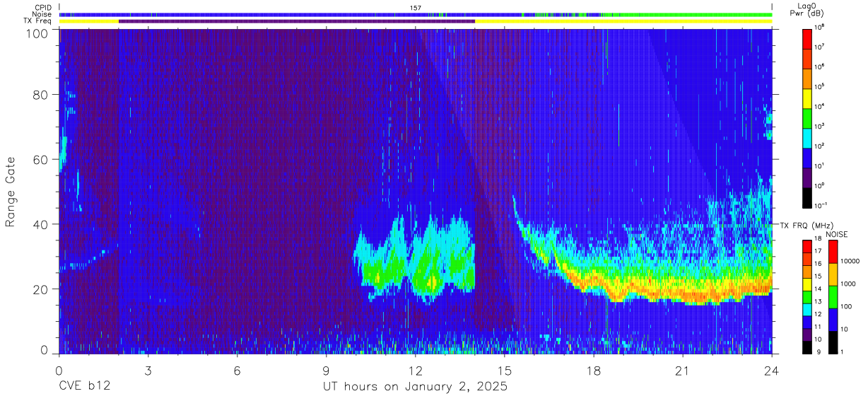
Task: Pick the red 17-18 MHz TX FRQ swatch
Action: point(808,247)
